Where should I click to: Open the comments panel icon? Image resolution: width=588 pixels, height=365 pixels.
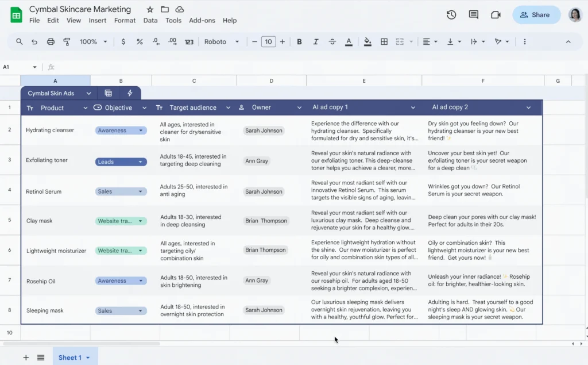click(473, 15)
